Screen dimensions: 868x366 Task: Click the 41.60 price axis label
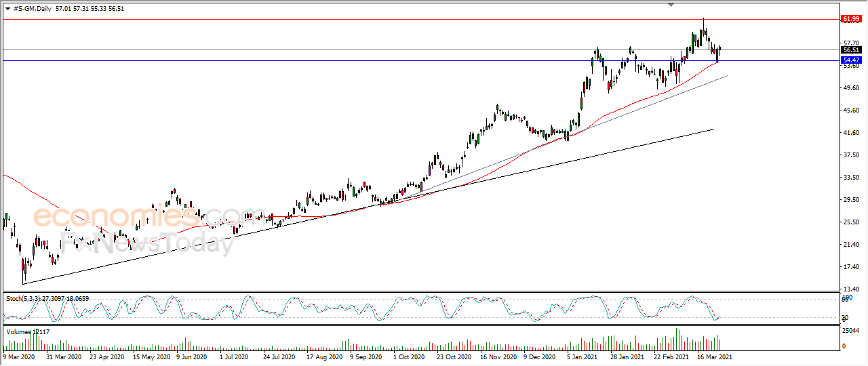click(x=850, y=132)
